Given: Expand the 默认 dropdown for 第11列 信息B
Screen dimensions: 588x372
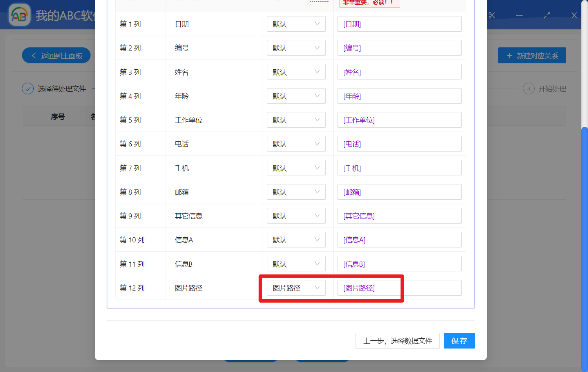Looking at the screenshot, I should click(296, 264).
